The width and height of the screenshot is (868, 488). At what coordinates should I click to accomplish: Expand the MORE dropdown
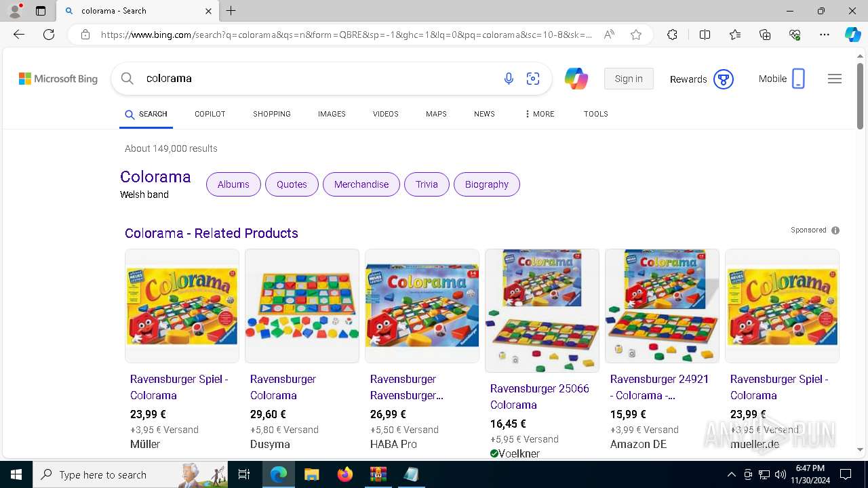(540, 114)
